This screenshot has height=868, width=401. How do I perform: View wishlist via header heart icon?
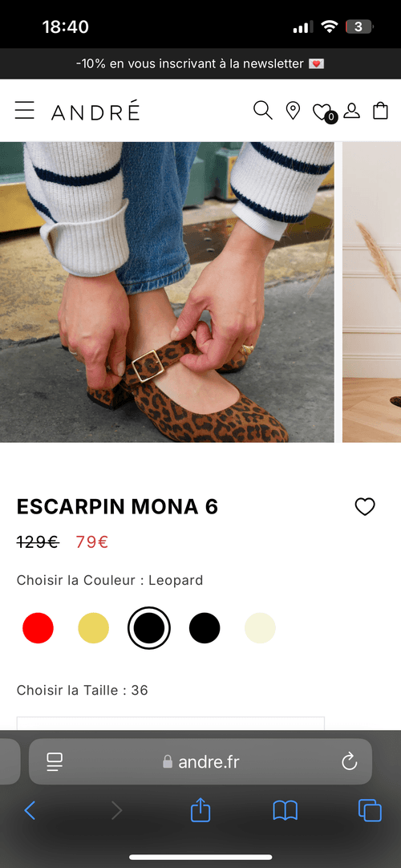[x=322, y=112]
